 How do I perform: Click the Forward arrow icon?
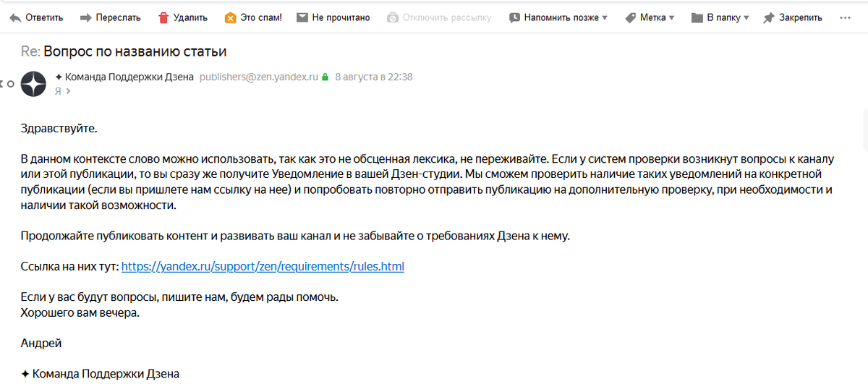85,17
